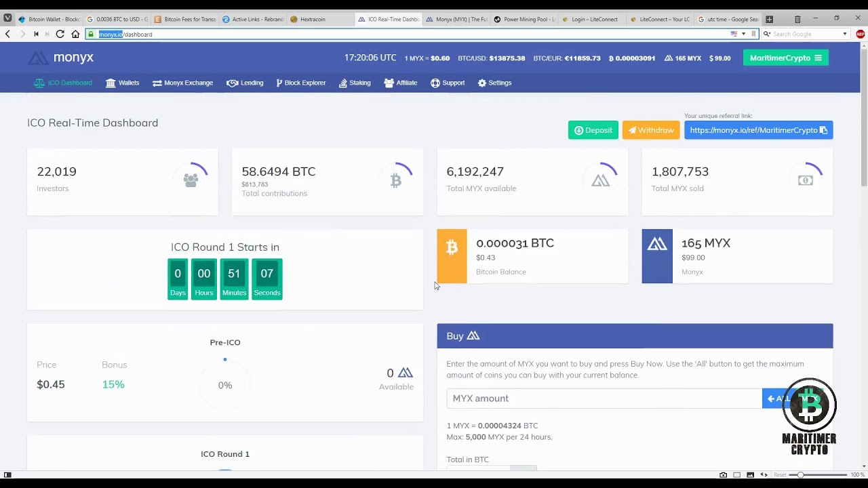Open the Staking page

click(355, 83)
